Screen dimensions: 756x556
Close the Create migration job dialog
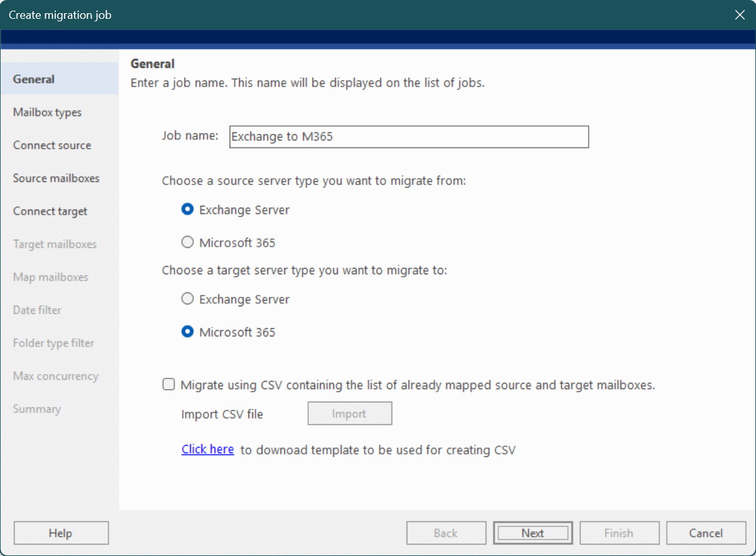[740, 15]
